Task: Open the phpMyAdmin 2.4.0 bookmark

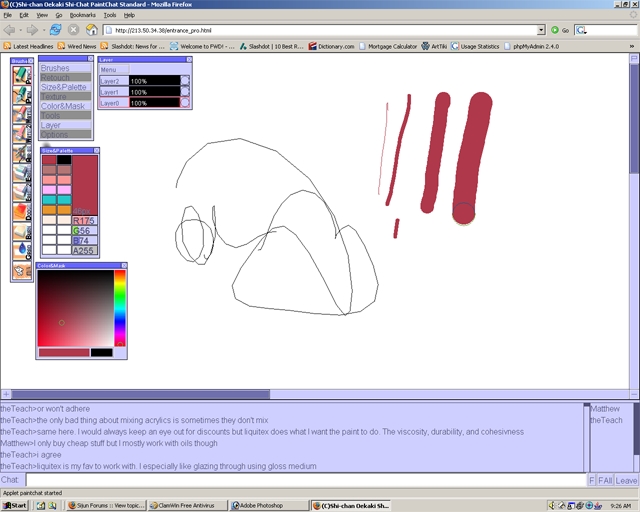Action: click(x=532, y=46)
